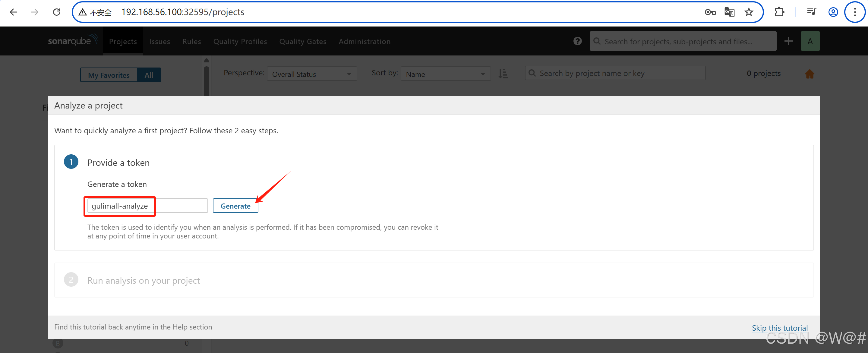Select the browser address bar URL
This screenshot has width=868, height=353.
point(183,12)
